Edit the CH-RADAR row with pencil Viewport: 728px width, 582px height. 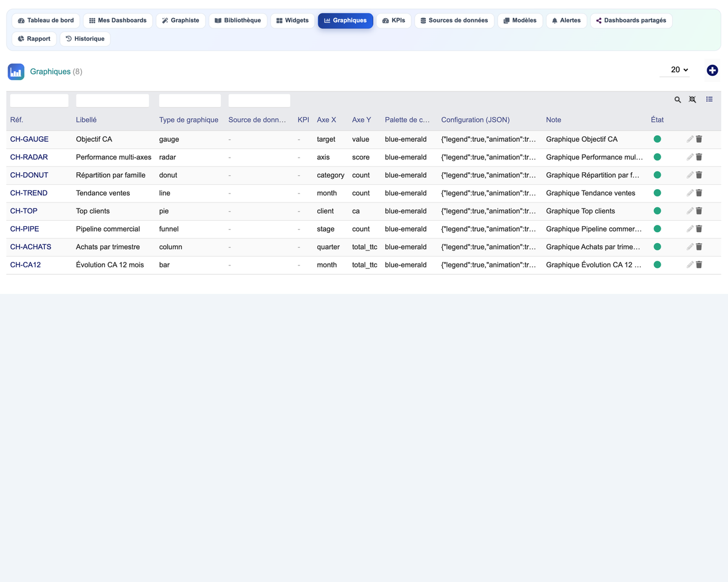point(690,157)
